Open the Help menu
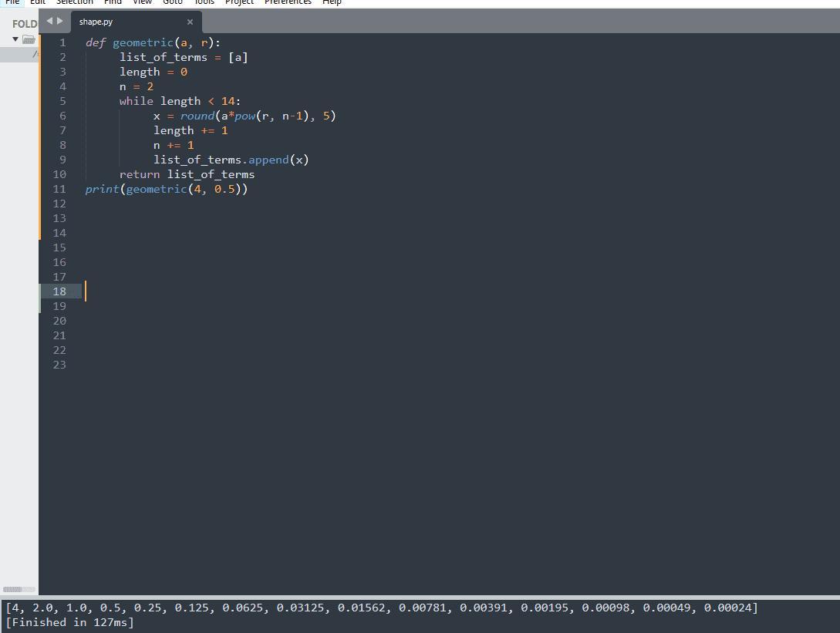 pos(332,2)
